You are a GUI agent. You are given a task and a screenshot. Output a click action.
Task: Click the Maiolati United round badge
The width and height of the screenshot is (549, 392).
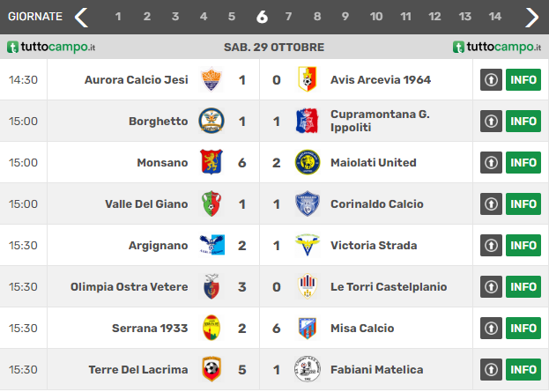click(307, 162)
